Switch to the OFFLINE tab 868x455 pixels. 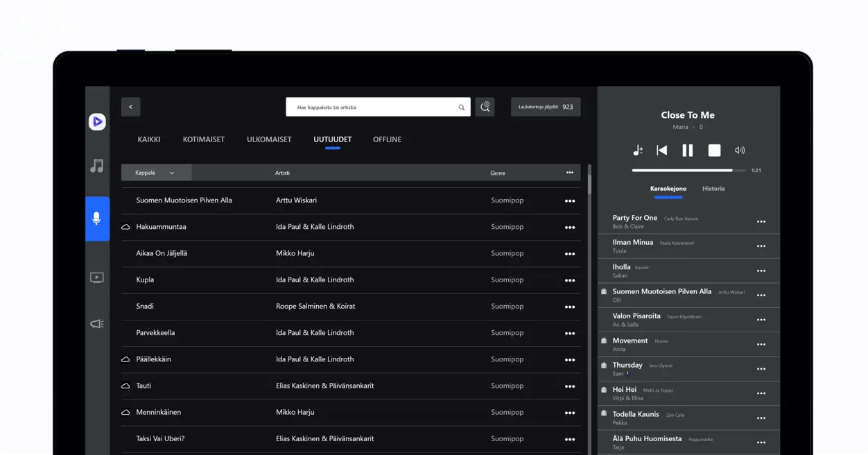tap(387, 139)
